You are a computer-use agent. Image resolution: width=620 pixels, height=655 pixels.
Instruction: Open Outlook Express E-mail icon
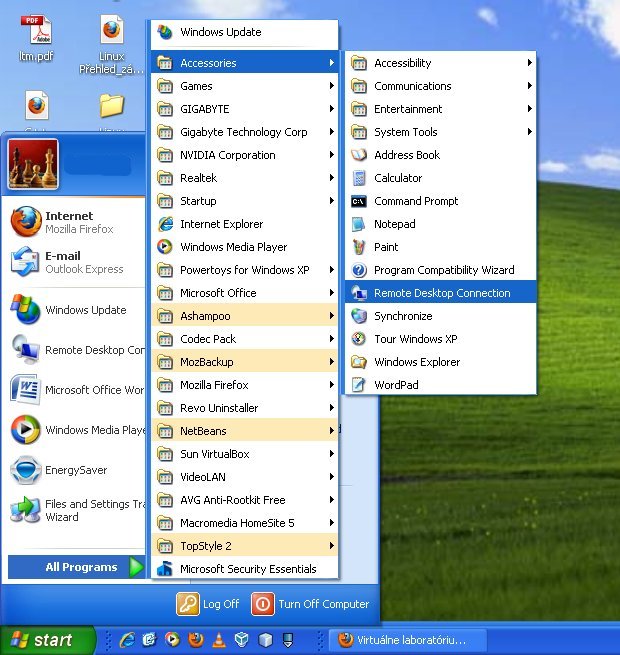(x=26, y=262)
